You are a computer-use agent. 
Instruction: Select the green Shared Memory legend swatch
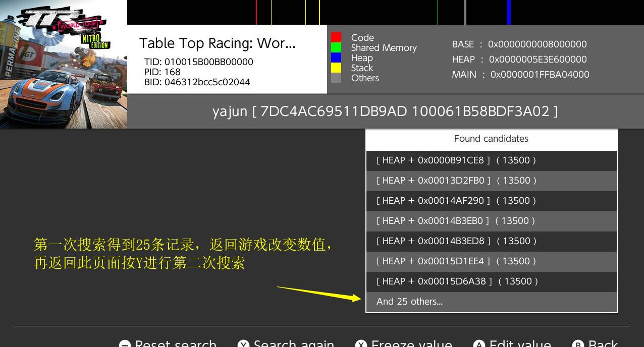[x=336, y=47]
